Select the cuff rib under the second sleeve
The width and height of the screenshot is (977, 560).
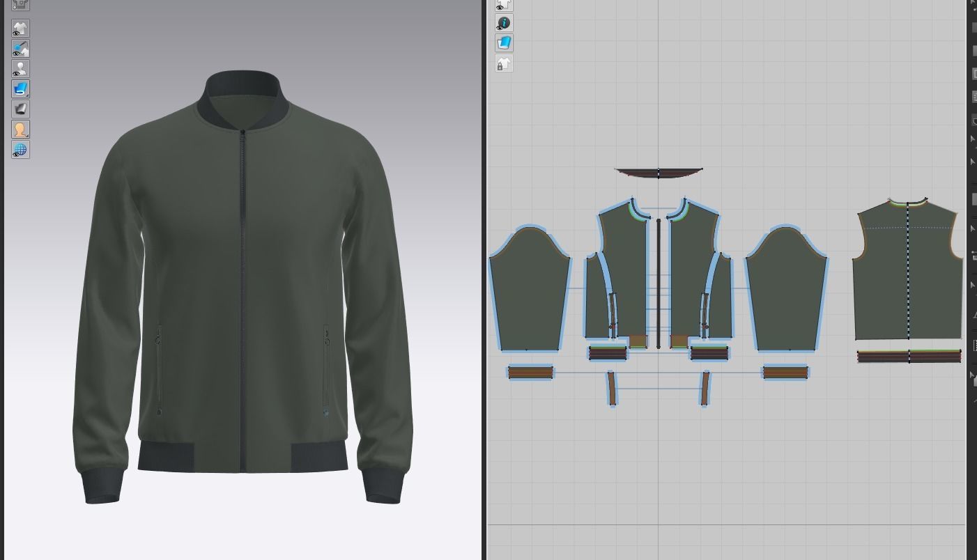(785, 373)
